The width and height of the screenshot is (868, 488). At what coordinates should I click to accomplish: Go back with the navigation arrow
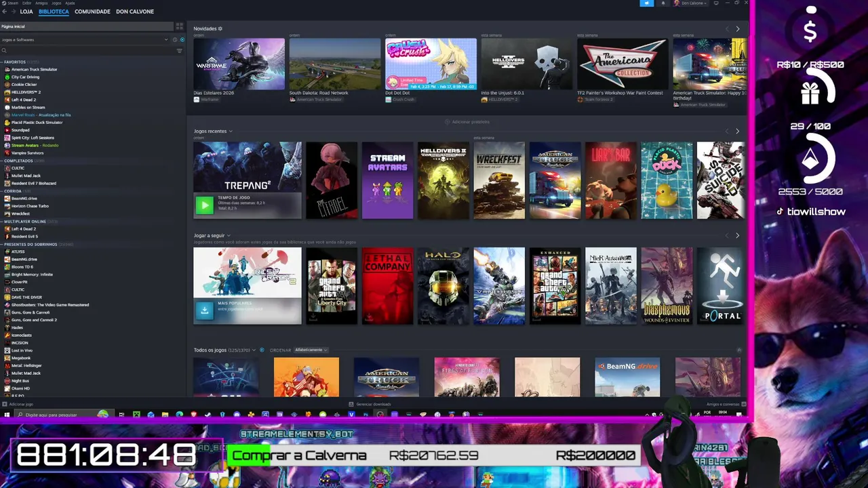pos(5,12)
